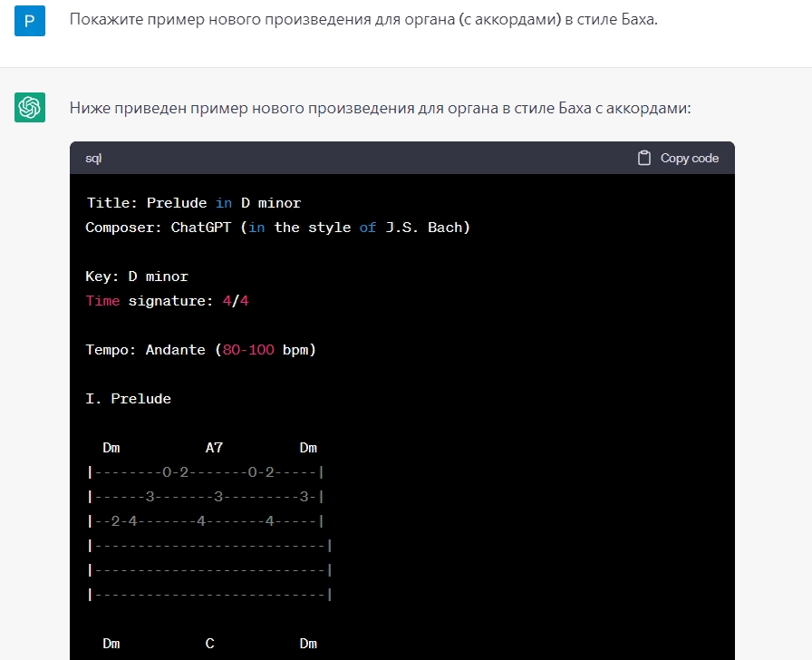This screenshot has height=660, width=812.
Task: Click the Copy code button
Action: pyautogui.click(x=678, y=158)
